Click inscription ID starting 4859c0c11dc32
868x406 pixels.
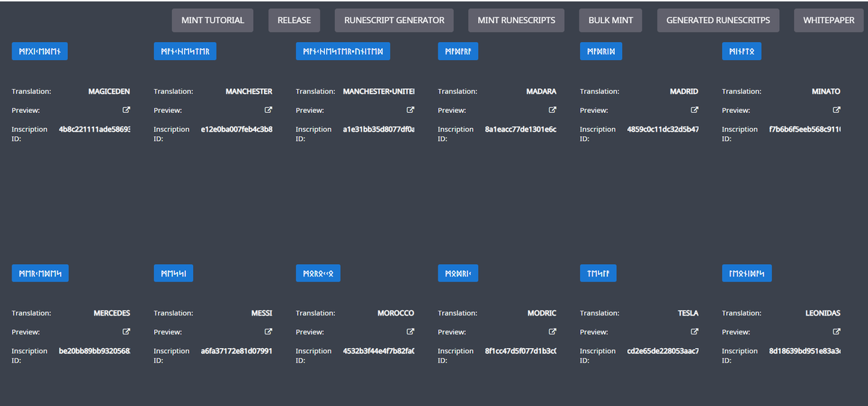tap(663, 130)
